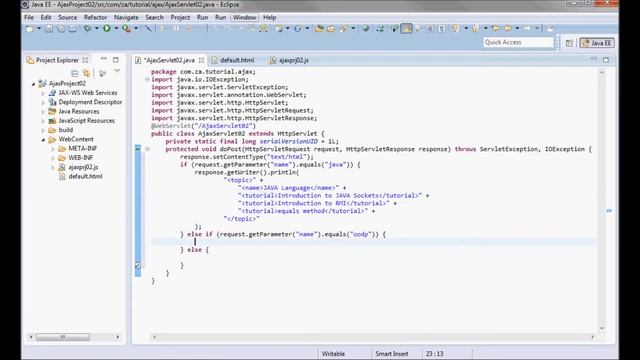Open the File menu

(x=29, y=17)
